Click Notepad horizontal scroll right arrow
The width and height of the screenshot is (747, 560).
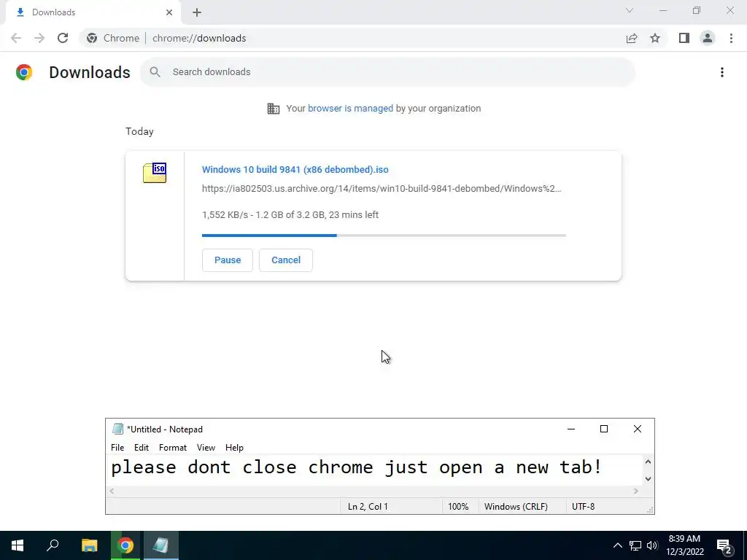point(636,491)
